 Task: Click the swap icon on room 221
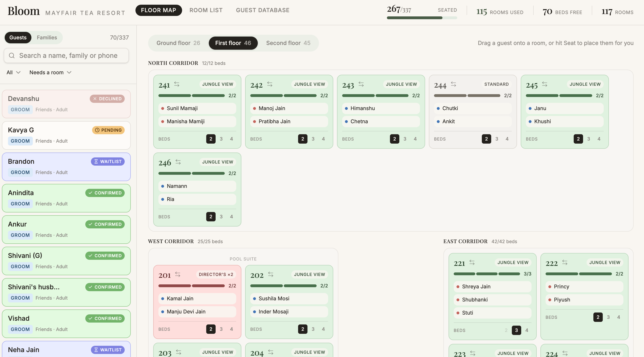[x=472, y=262]
